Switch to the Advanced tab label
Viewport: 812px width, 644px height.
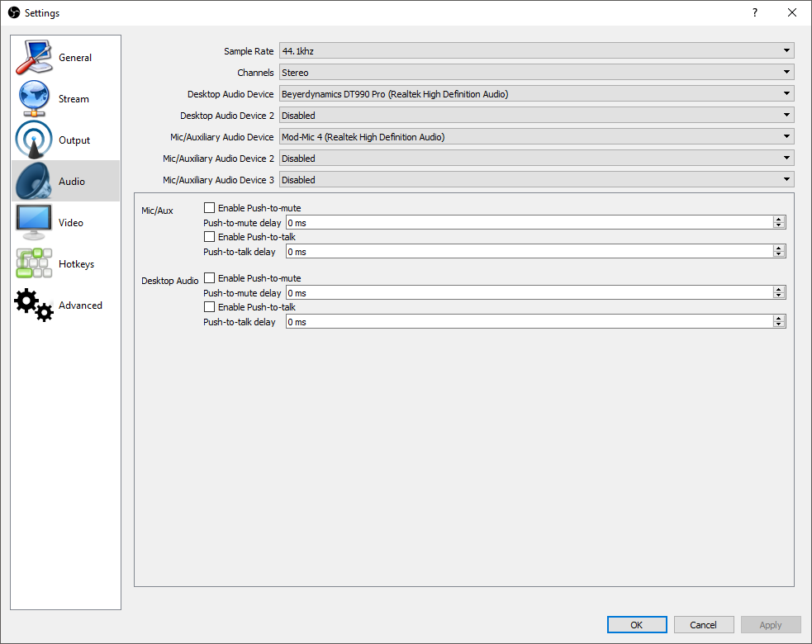coord(80,305)
